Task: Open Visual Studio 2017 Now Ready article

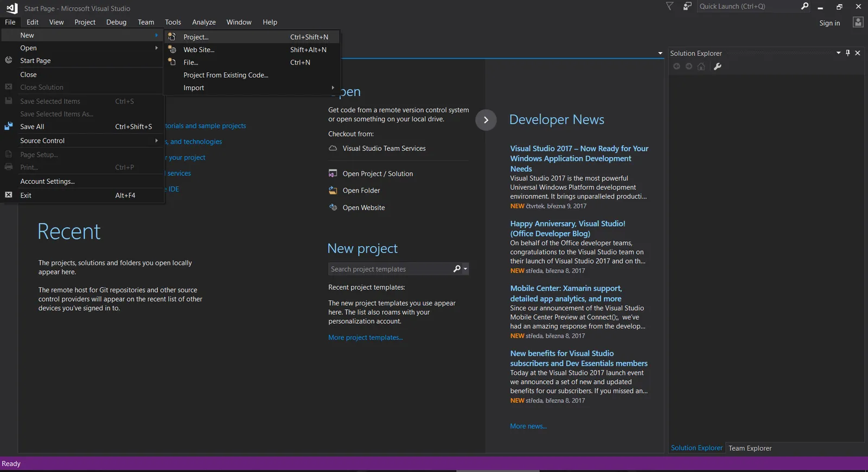Action: click(579, 158)
